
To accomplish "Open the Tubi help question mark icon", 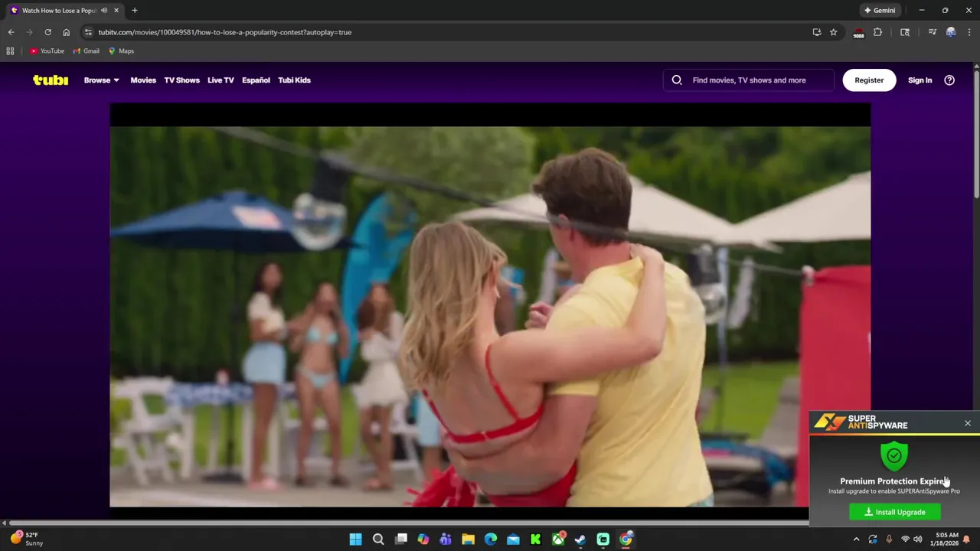I will 949,80.
